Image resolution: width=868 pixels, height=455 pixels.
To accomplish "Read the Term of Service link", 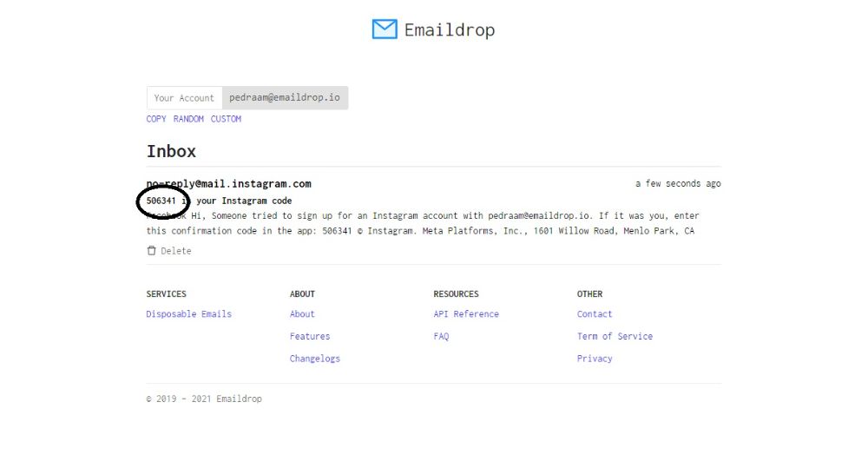I will click(x=615, y=336).
